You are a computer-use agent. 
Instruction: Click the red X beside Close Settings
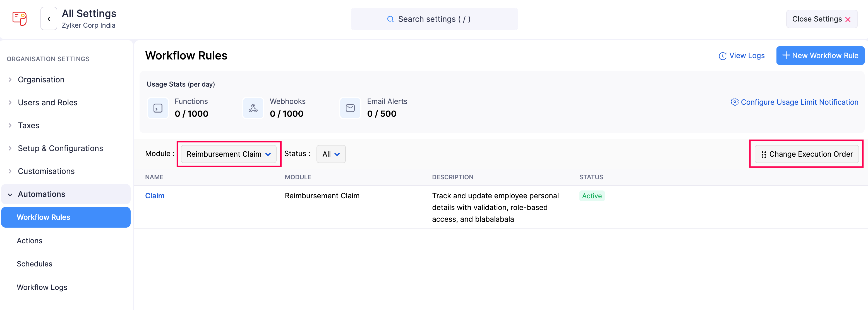pyautogui.click(x=848, y=20)
